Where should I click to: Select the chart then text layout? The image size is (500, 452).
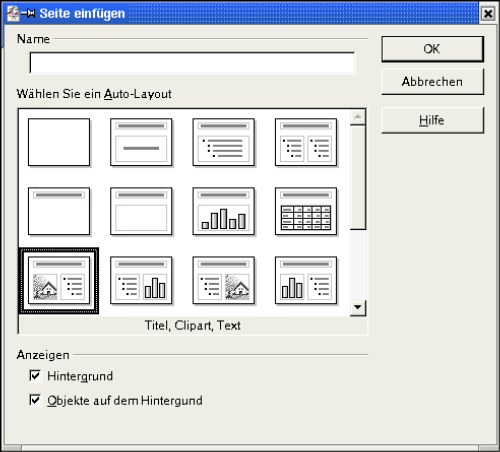pos(306,281)
